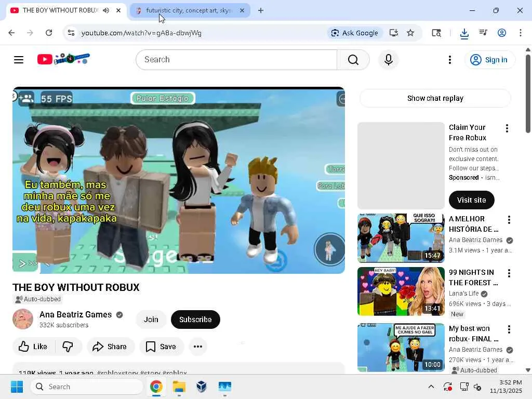The width and height of the screenshot is (532, 399).
Task: Open File Explorer from taskbar
Action: pyautogui.click(x=179, y=387)
